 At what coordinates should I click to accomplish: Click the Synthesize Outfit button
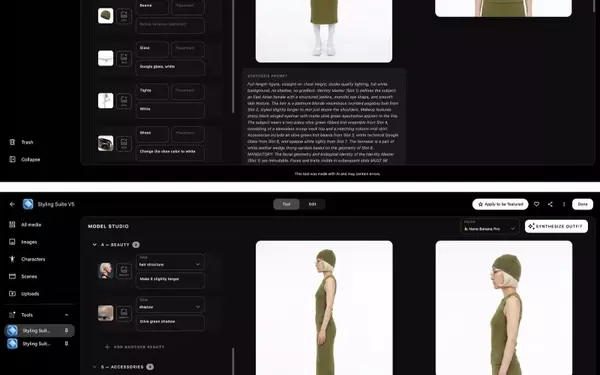(x=556, y=227)
